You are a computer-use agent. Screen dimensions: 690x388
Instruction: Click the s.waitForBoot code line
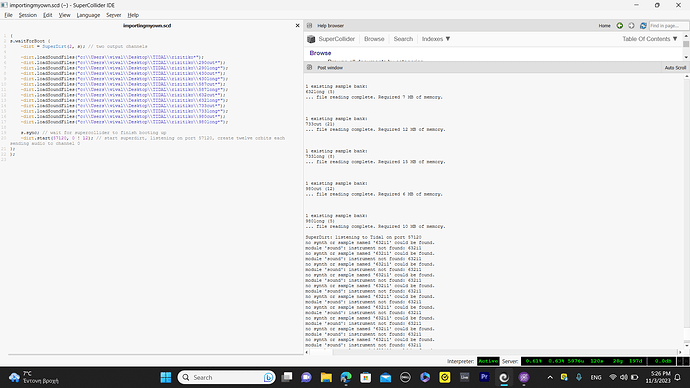(30, 41)
